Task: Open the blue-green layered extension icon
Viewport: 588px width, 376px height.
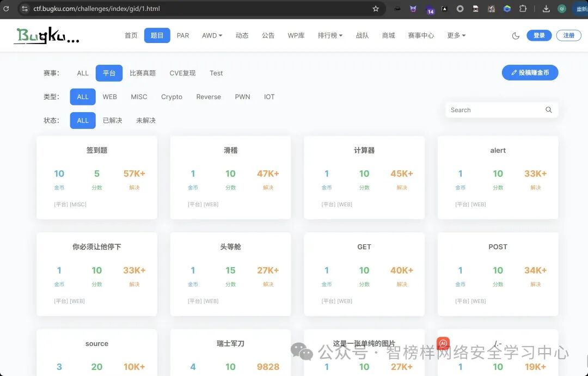Action: [507, 9]
